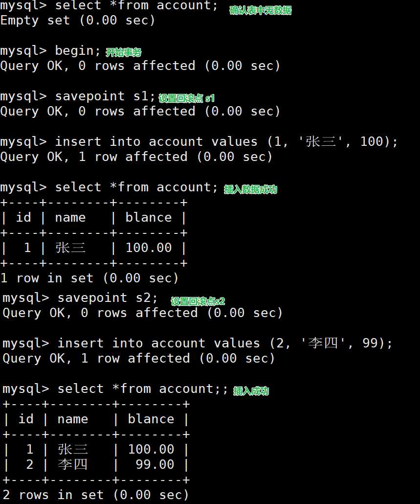
Task: Click the green '设置回滚点s2' annotation
Action: [198, 301]
